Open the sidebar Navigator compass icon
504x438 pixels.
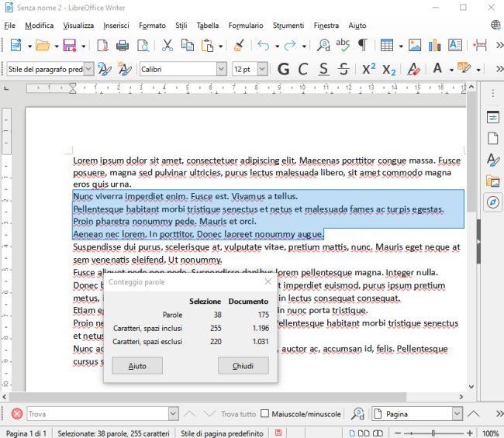click(492, 202)
